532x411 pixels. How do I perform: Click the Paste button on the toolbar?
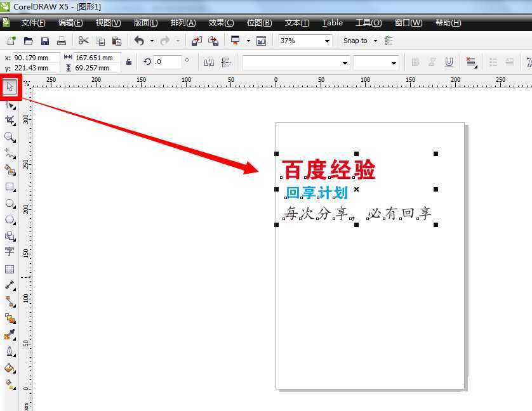coord(116,41)
